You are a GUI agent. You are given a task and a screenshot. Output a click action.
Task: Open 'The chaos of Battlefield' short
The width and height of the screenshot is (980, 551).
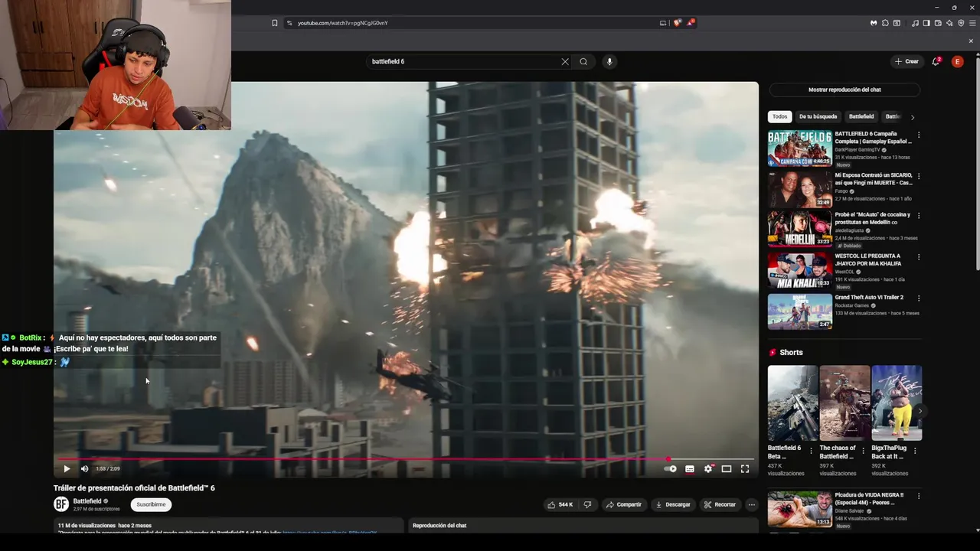[844, 403]
